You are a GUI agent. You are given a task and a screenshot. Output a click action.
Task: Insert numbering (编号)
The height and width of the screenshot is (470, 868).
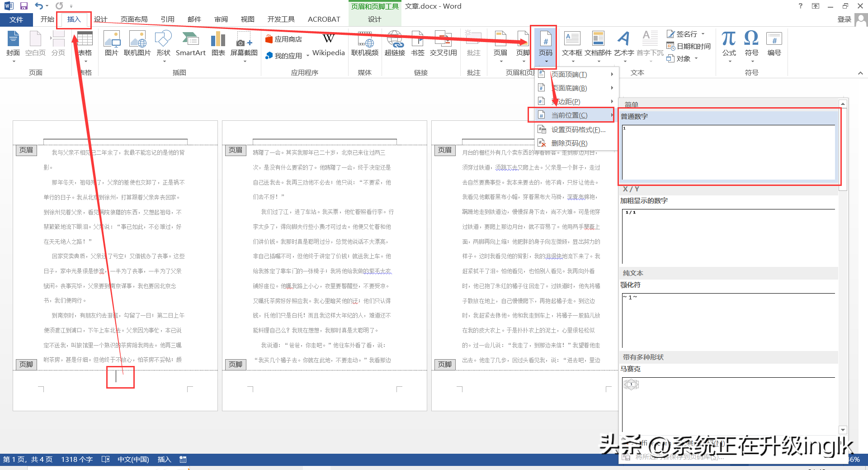(x=774, y=44)
